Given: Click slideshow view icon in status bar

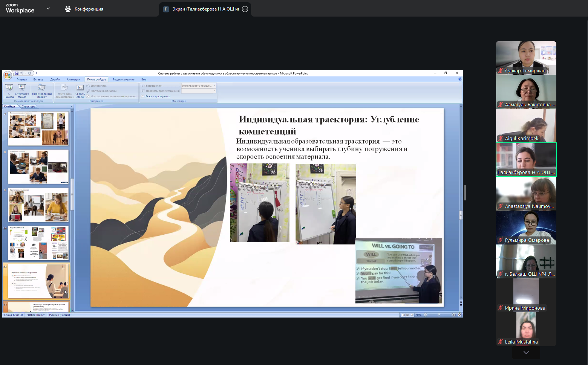Looking at the screenshot, I should [412, 315].
